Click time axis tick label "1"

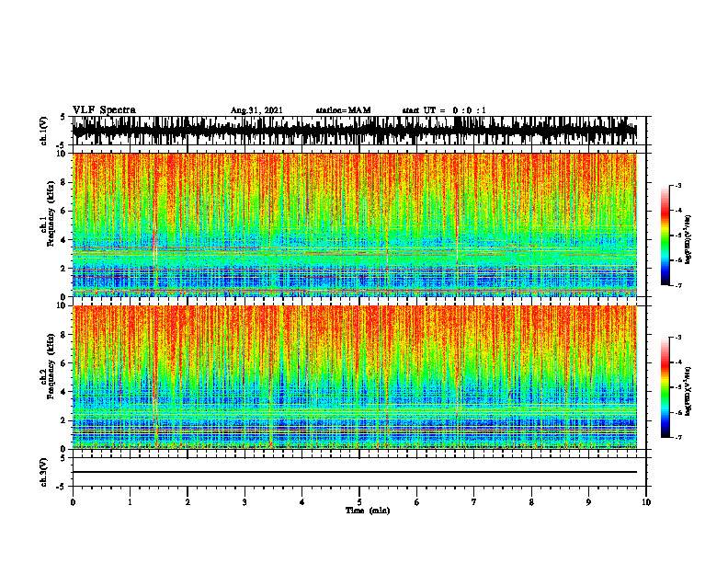tap(130, 502)
